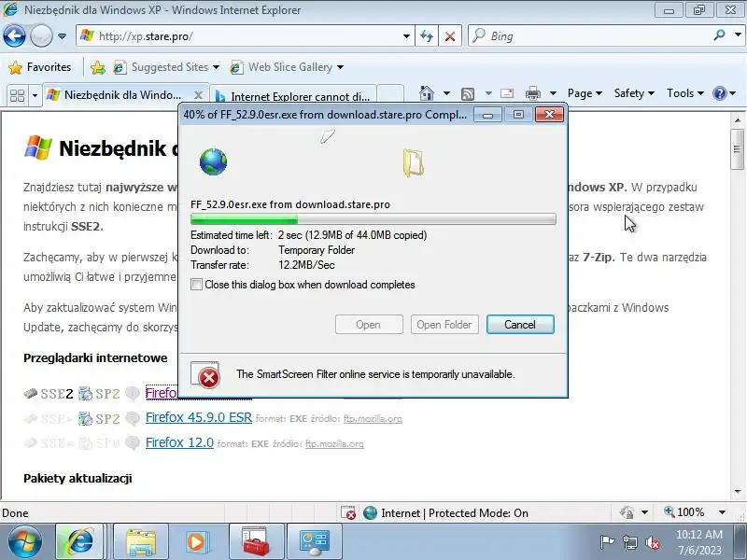
Task: Open the Windows Start orb
Action: [24, 541]
